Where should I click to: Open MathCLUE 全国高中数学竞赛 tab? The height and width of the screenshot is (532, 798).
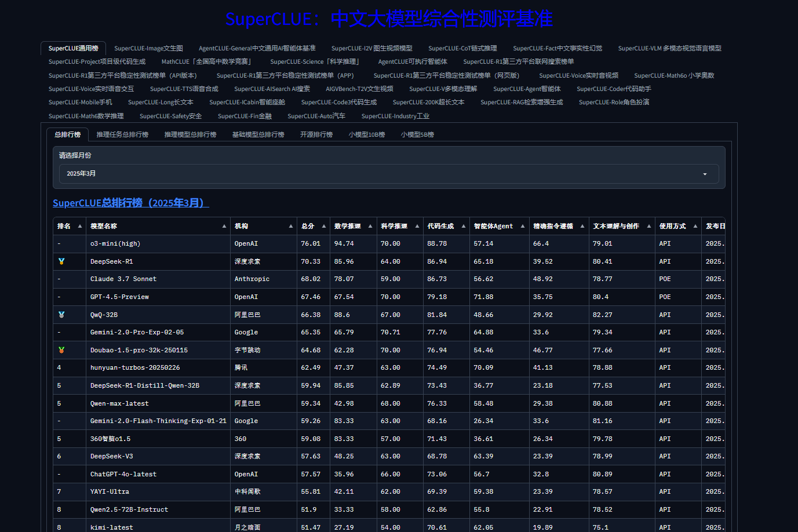208,61
